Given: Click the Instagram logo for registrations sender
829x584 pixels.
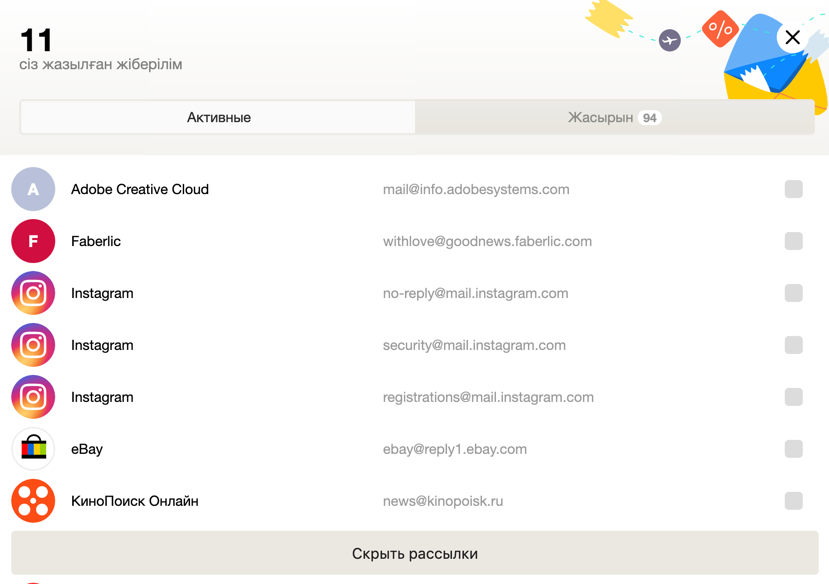Looking at the screenshot, I should pyautogui.click(x=33, y=397).
